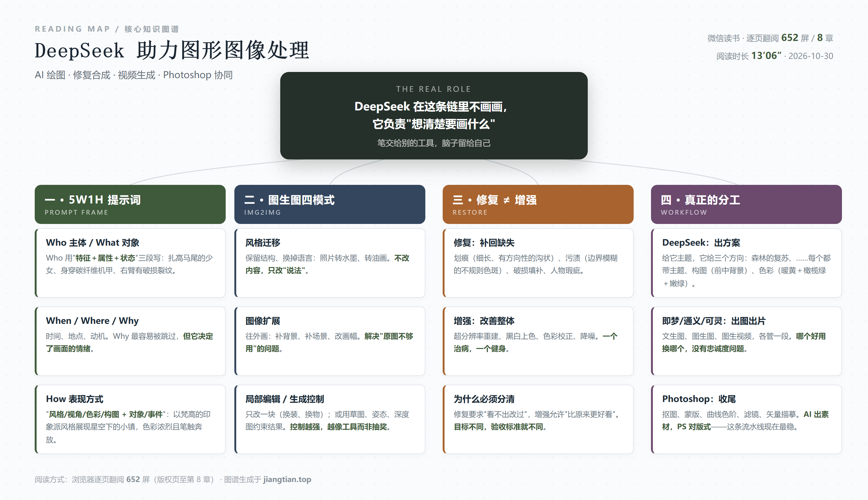Click bold text '解决"原图不够用"的问题'

click(x=329, y=342)
